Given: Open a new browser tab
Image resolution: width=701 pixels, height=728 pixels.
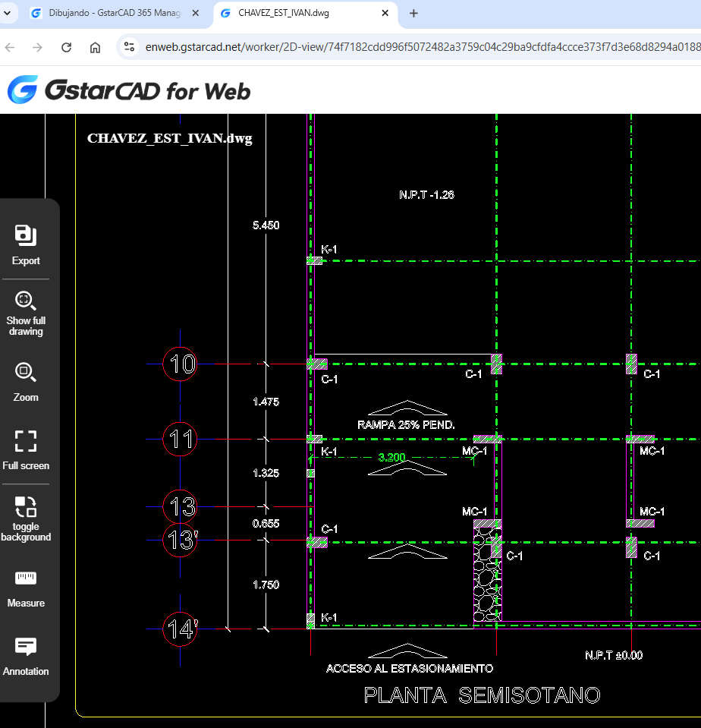Looking at the screenshot, I should [x=413, y=14].
